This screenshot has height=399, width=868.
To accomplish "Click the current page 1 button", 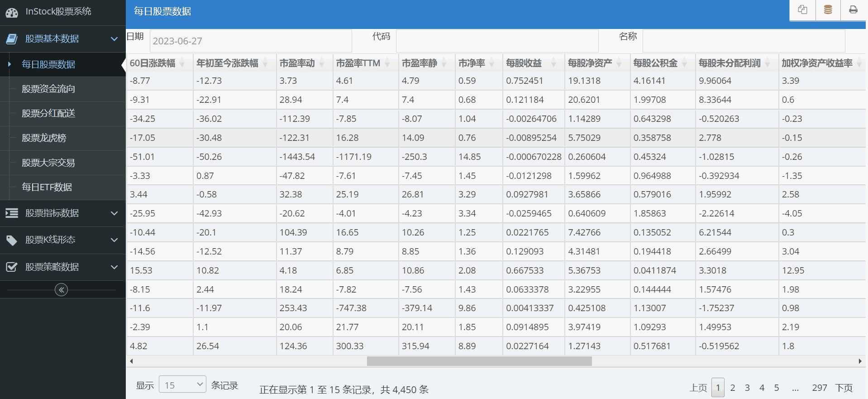I will click(718, 388).
